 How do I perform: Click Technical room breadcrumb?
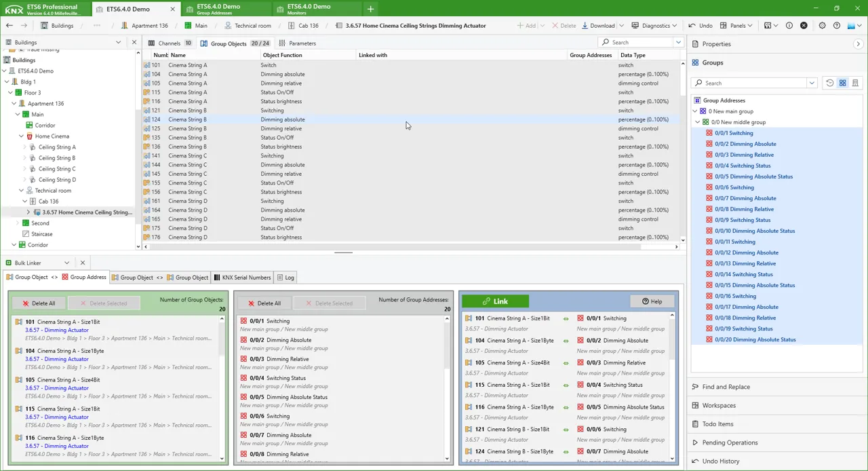[x=248, y=25]
